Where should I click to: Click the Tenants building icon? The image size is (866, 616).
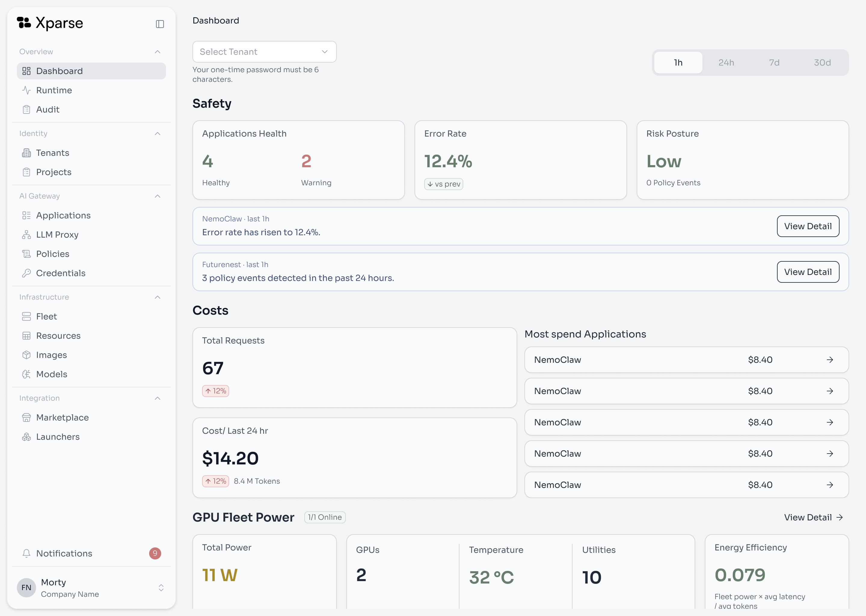pos(26,153)
